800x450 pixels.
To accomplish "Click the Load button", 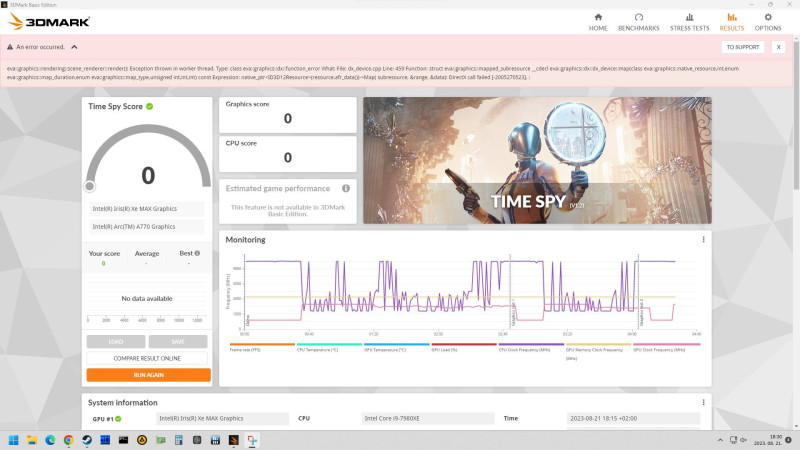I will click(116, 341).
